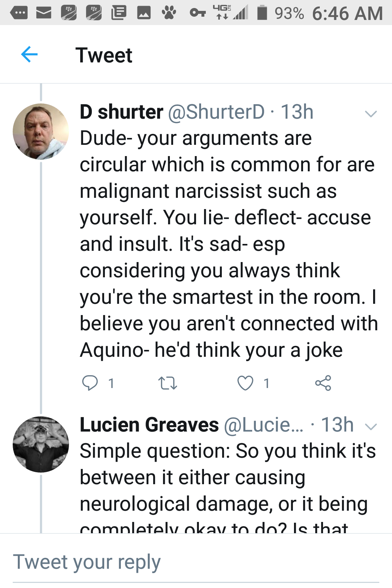Tap the paw notification icon
This screenshot has height=588, width=392.
(169, 13)
